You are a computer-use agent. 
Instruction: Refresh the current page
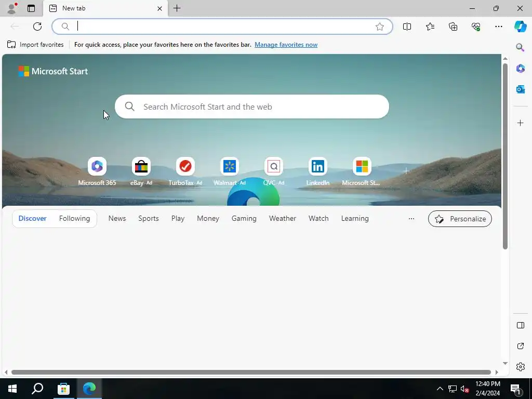[x=37, y=26]
